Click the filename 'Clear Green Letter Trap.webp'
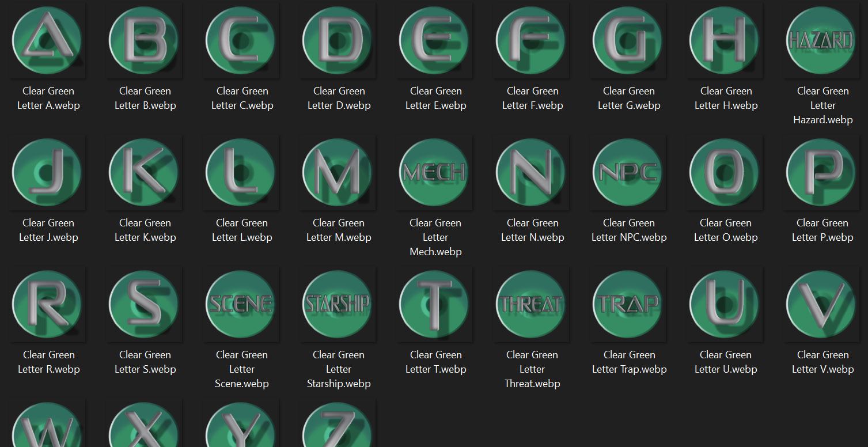The width and height of the screenshot is (868, 447). [629, 362]
